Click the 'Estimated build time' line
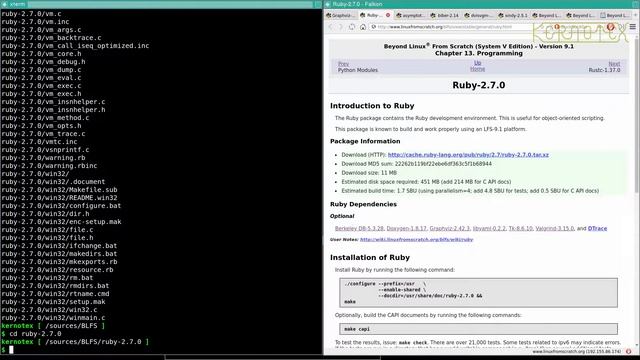 click(x=470, y=191)
